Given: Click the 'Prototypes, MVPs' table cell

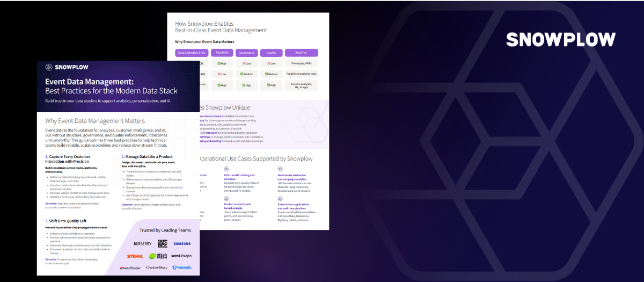Looking at the screenshot, I should coord(302,63).
